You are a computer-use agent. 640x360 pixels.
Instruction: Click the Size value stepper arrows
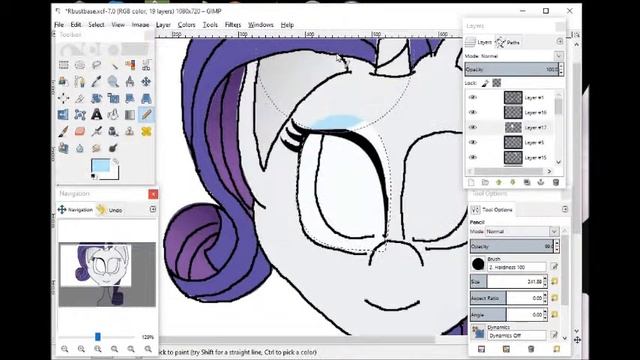(545, 282)
